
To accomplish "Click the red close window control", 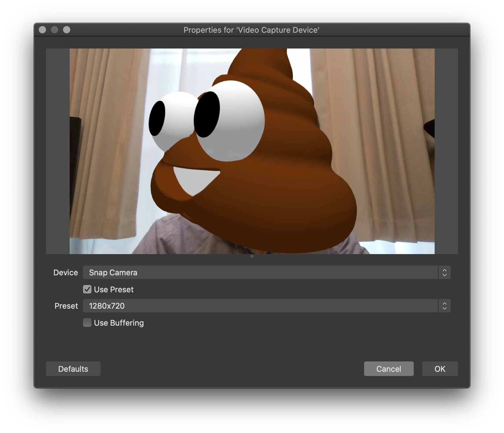I will tap(43, 30).
